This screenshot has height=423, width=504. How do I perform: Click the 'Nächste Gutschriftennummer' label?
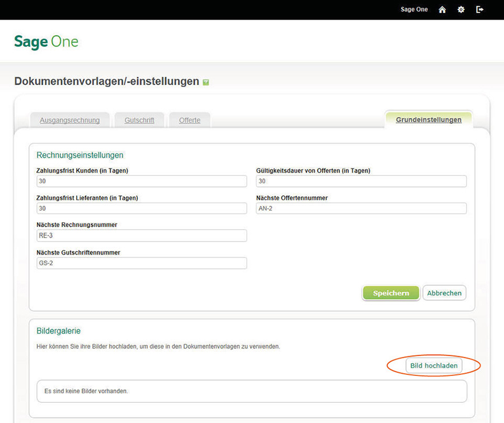(x=78, y=253)
